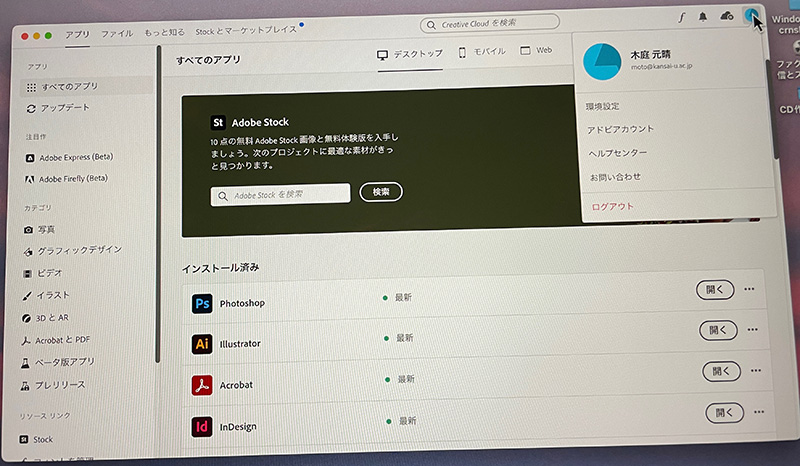Click 開く button for Illustrator
Viewport: 800px width, 466px height.
coord(718,330)
